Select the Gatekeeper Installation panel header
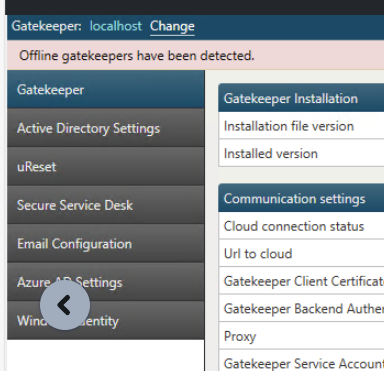 point(301,98)
